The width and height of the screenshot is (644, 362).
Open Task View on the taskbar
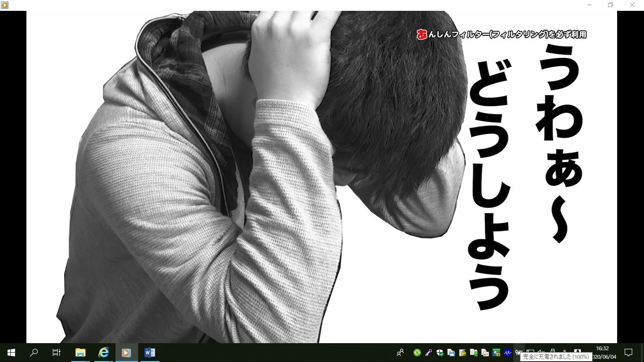pyautogui.click(x=57, y=353)
